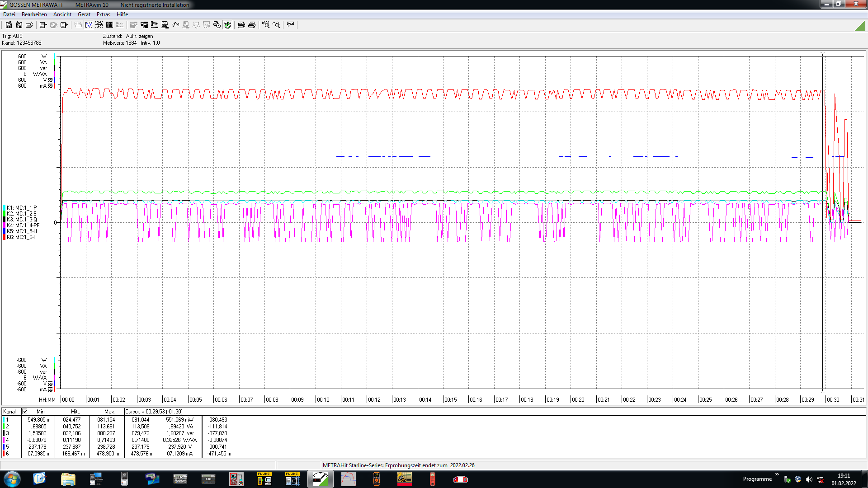This screenshot has height=488, width=868.
Task: Toggle the V axis scale icon
Action: pos(50,80)
